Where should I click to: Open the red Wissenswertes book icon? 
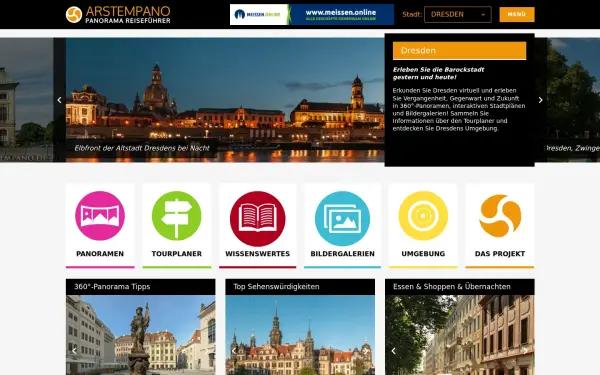(x=258, y=218)
